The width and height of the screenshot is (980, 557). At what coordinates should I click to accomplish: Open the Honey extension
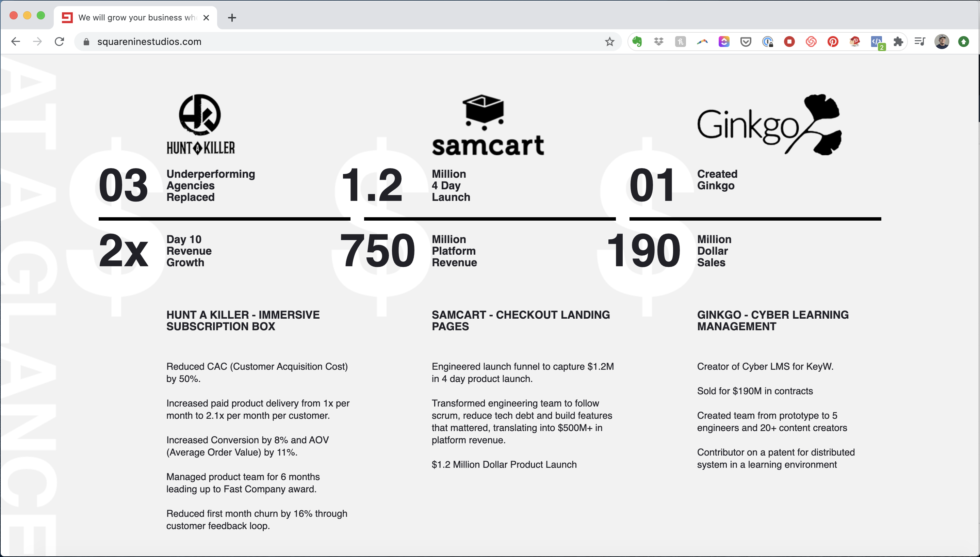tap(680, 41)
